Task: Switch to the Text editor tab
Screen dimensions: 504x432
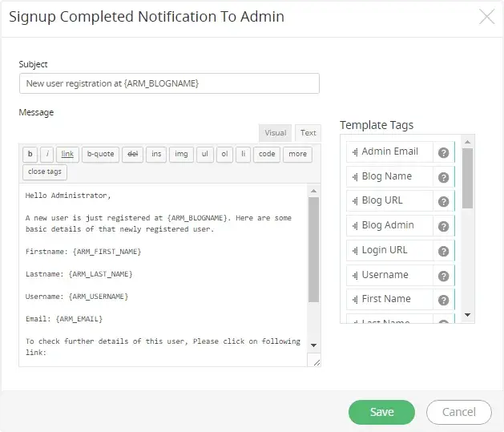Action: coord(308,133)
